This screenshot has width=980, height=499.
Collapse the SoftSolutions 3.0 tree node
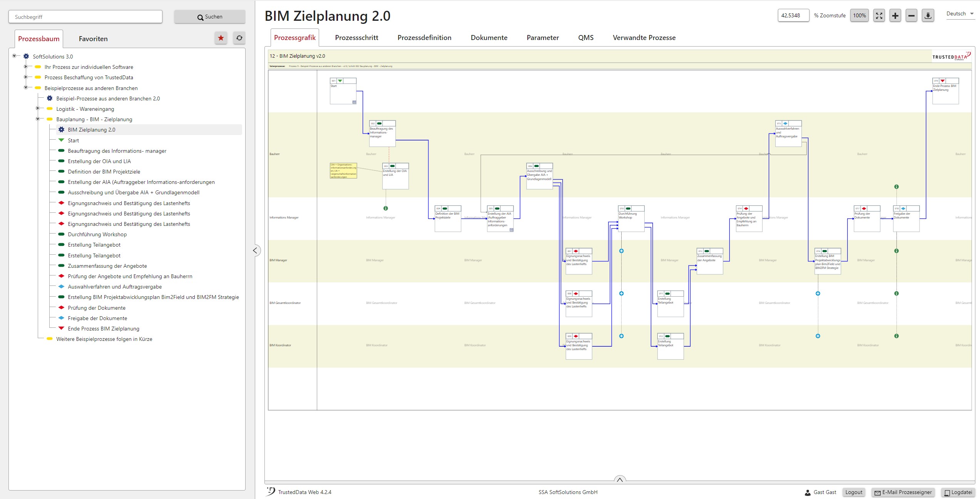tap(14, 56)
